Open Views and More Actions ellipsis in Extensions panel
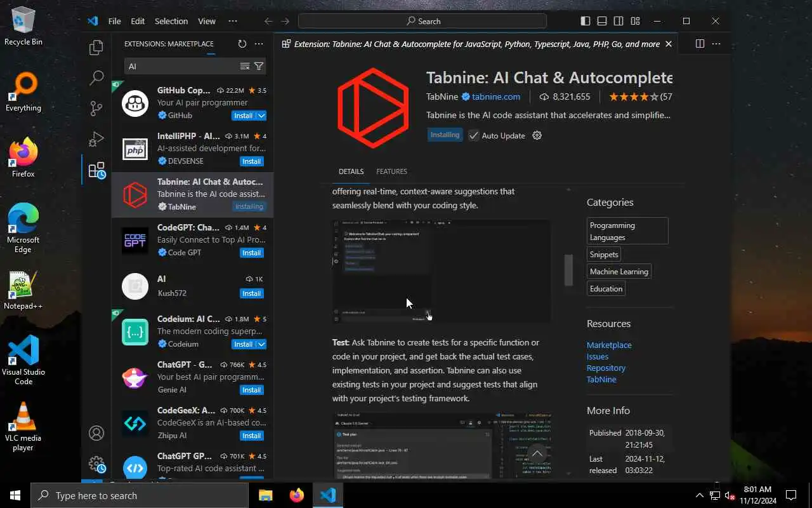 [259, 44]
